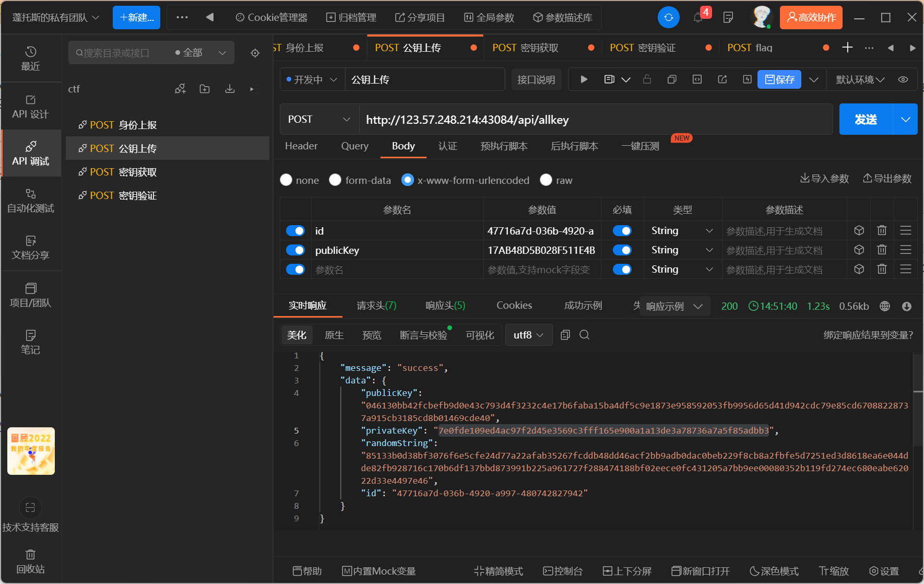
Task: Open the 默认环境 environment dropdown
Action: [860, 79]
